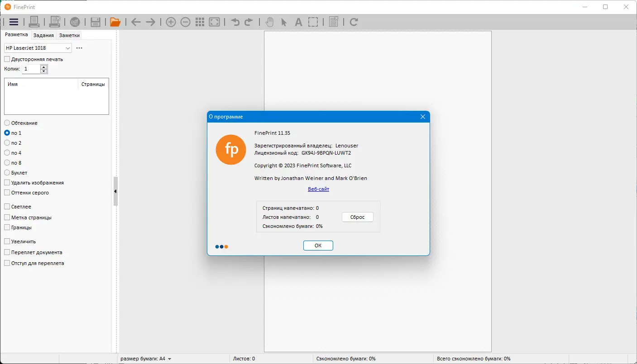Click the Копии number field
The width and height of the screenshot is (637, 364).
(x=31, y=69)
